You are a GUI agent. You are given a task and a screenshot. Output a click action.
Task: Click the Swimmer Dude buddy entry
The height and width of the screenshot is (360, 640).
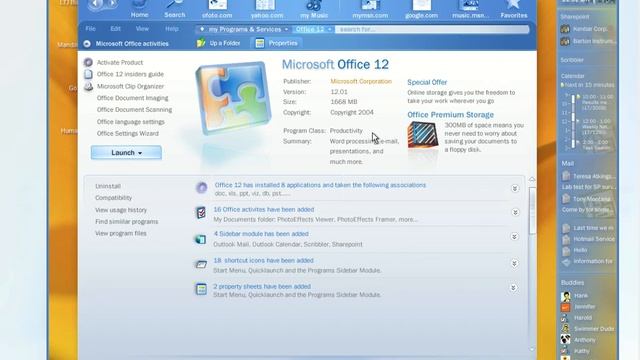(588, 329)
